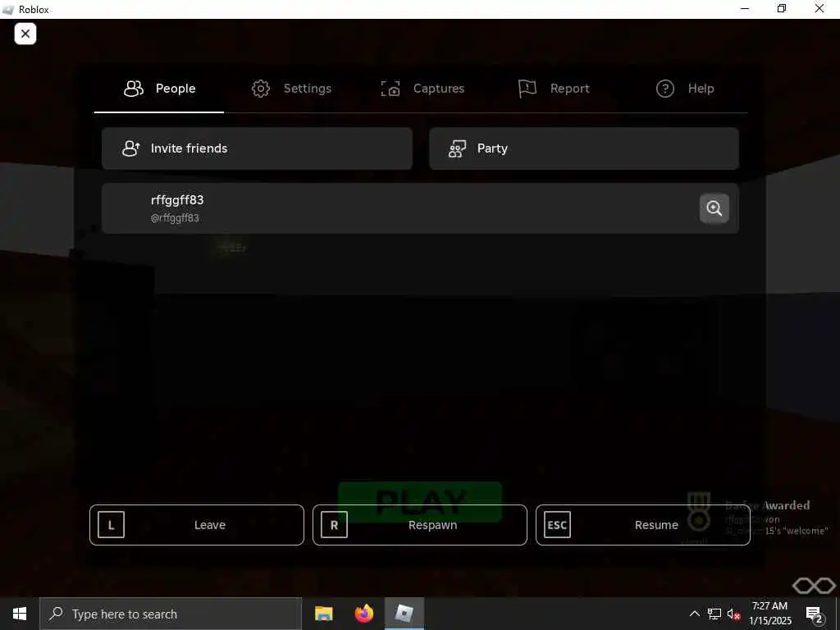Screen dimensions: 840x630
Task: Click the Party group icon
Action: 457,148
